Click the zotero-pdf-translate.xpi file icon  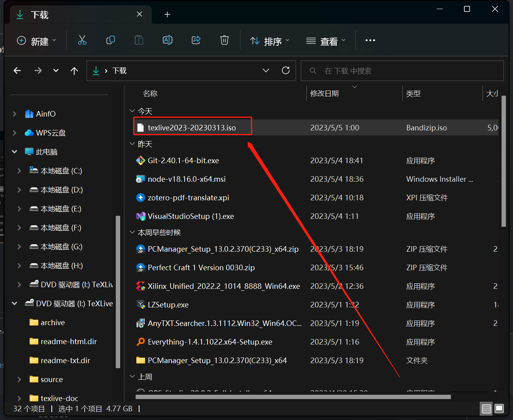[140, 198]
